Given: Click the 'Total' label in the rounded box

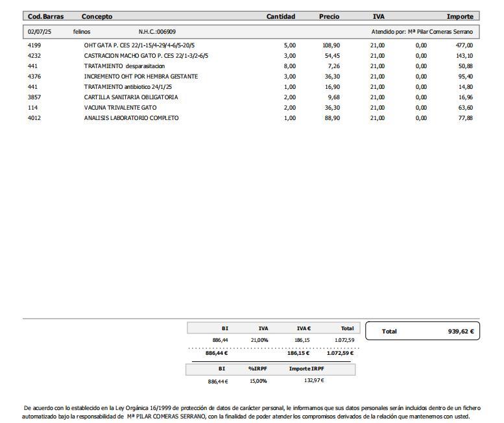Looking at the screenshot, I should (x=389, y=332).
